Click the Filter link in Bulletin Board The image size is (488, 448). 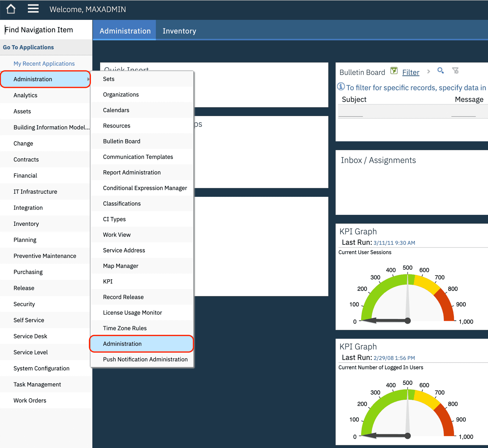[411, 72]
